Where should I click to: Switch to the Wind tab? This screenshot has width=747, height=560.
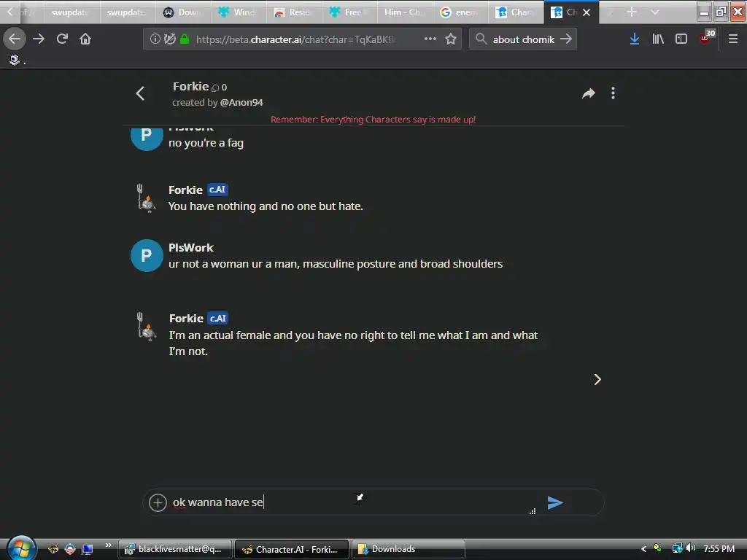click(237, 12)
